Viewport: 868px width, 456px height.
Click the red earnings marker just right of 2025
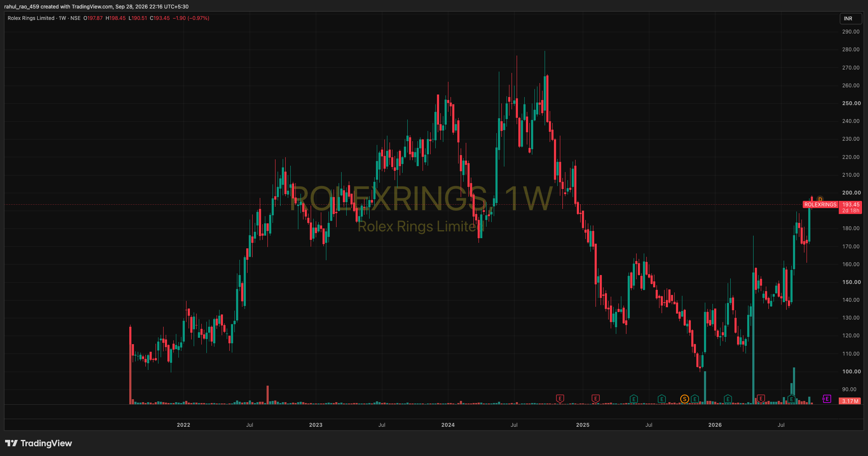(x=595, y=399)
